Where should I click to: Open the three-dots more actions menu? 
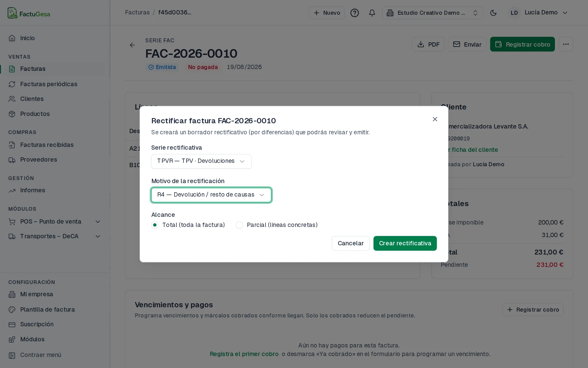566,44
